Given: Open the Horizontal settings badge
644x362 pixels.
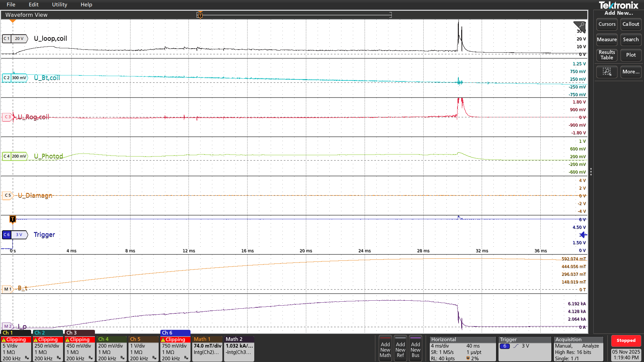Looking at the screenshot, I should click(462, 349).
